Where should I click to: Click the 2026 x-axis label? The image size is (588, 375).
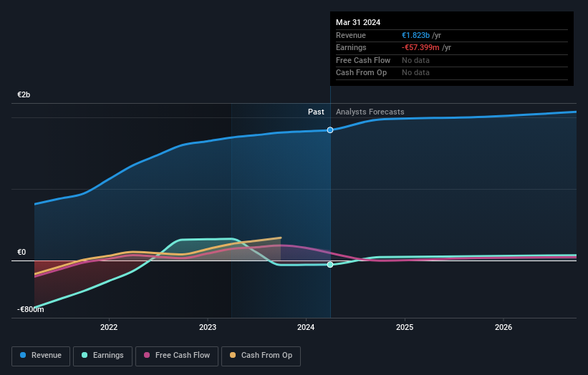503,328
